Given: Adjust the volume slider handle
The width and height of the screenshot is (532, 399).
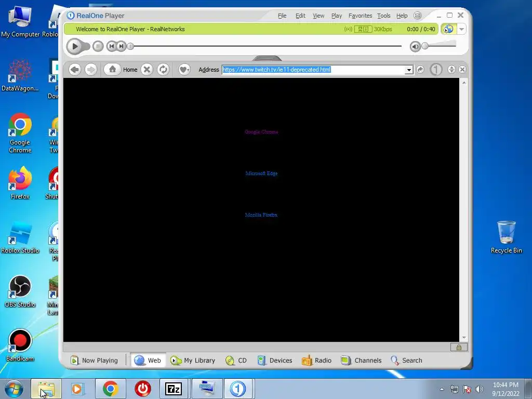Looking at the screenshot, I should tap(425, 46).
